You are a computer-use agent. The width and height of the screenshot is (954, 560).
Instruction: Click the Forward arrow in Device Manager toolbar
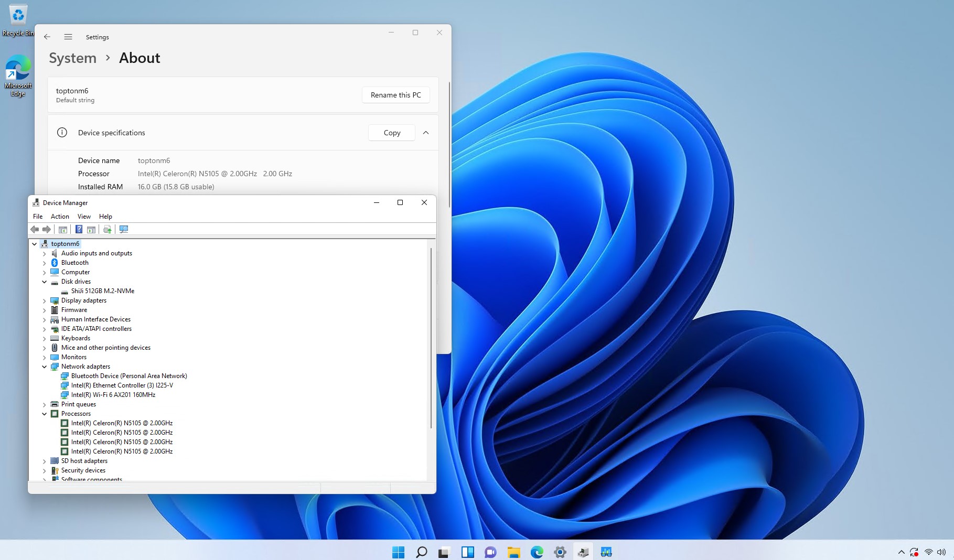47,229
